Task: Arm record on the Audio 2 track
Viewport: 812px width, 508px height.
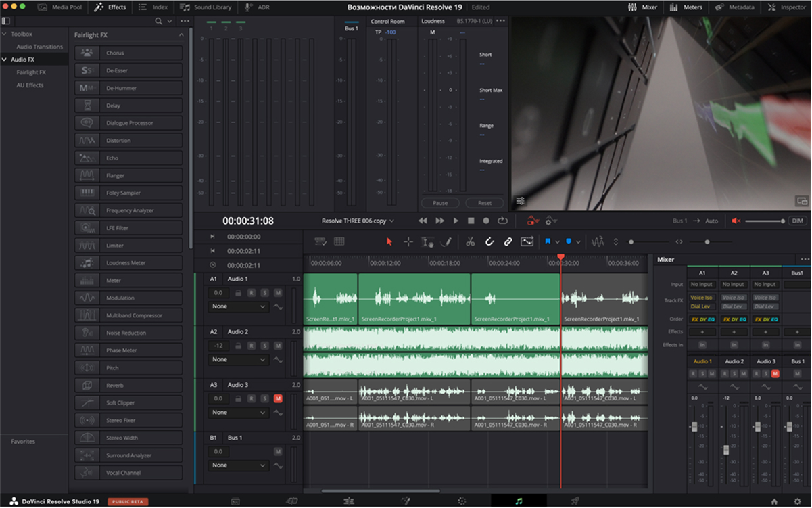Action: 252,346
